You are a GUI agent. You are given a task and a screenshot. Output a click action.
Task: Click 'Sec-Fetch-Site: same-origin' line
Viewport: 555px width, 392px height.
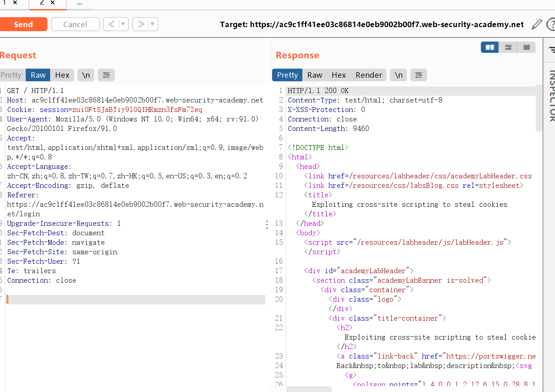pos(62,252)
